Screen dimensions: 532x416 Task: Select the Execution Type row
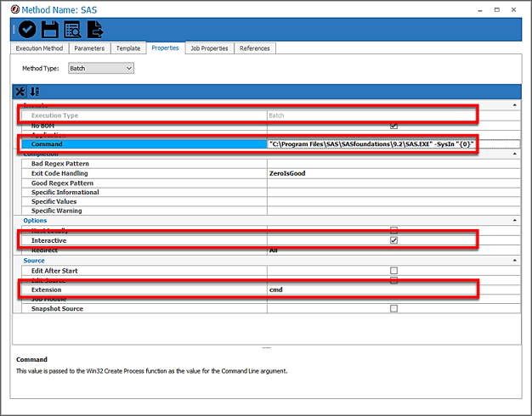point(271,115)
